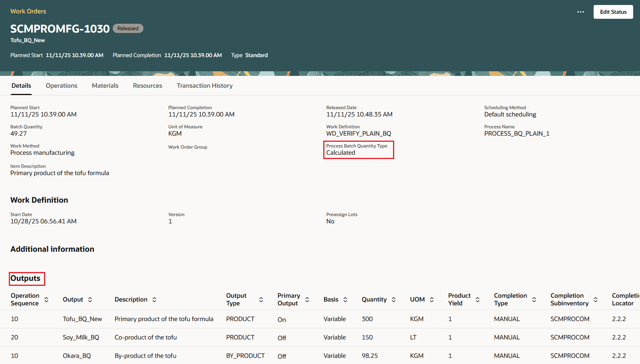Open sort options on Output Type column

point(261,299)
